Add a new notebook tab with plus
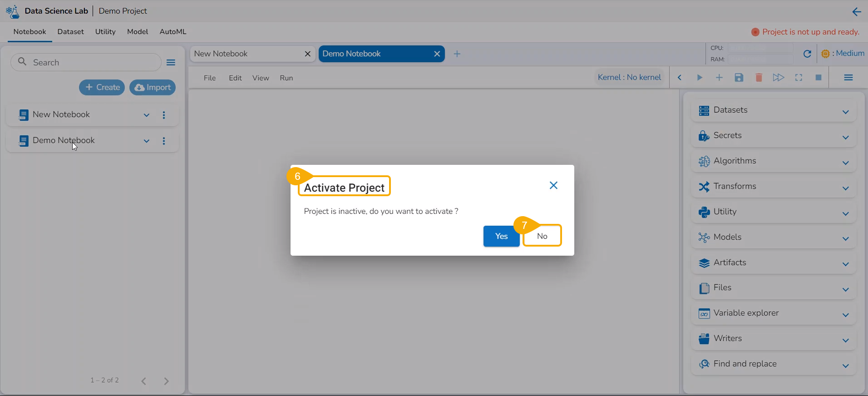This screenshot has height=396, width=868. pyautogui.click(x=457, y=54)
